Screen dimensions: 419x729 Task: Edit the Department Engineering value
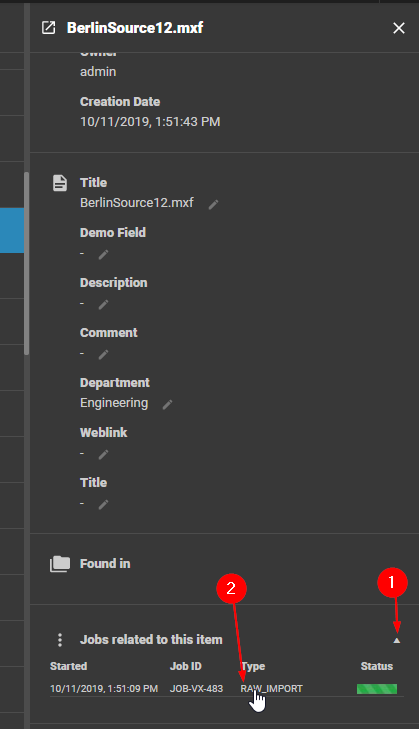167,404
